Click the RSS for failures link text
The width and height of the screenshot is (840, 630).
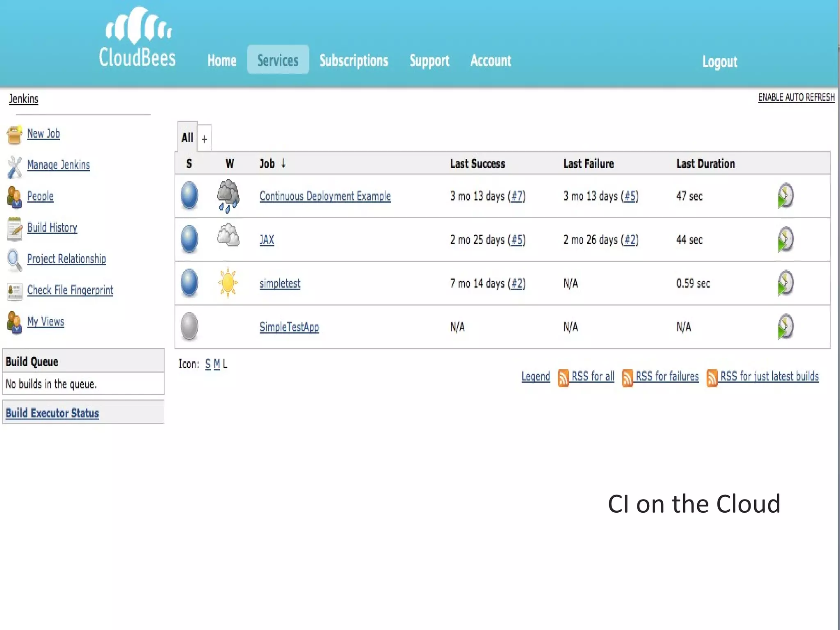click(x=667, y=377)
